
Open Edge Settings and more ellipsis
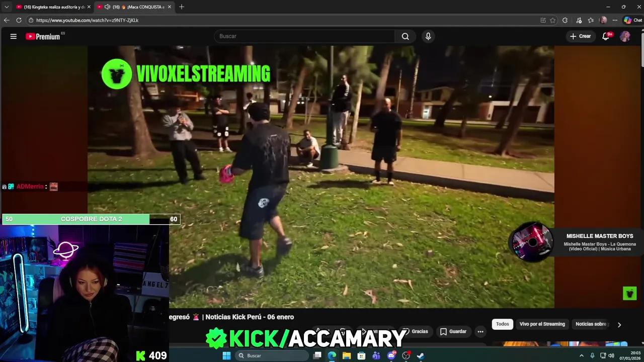click(x=615, y=20)
